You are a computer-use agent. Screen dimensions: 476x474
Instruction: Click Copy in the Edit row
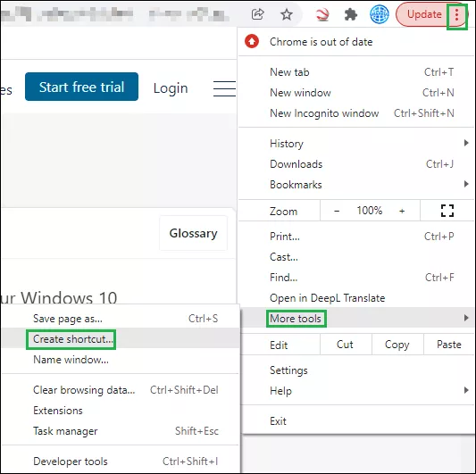tap(397, 345)
